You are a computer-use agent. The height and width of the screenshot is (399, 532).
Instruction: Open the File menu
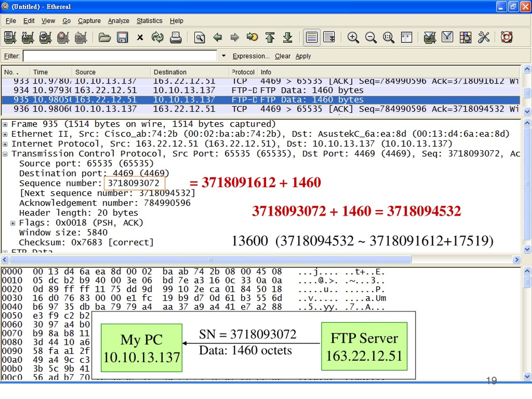tap(11, 21)
